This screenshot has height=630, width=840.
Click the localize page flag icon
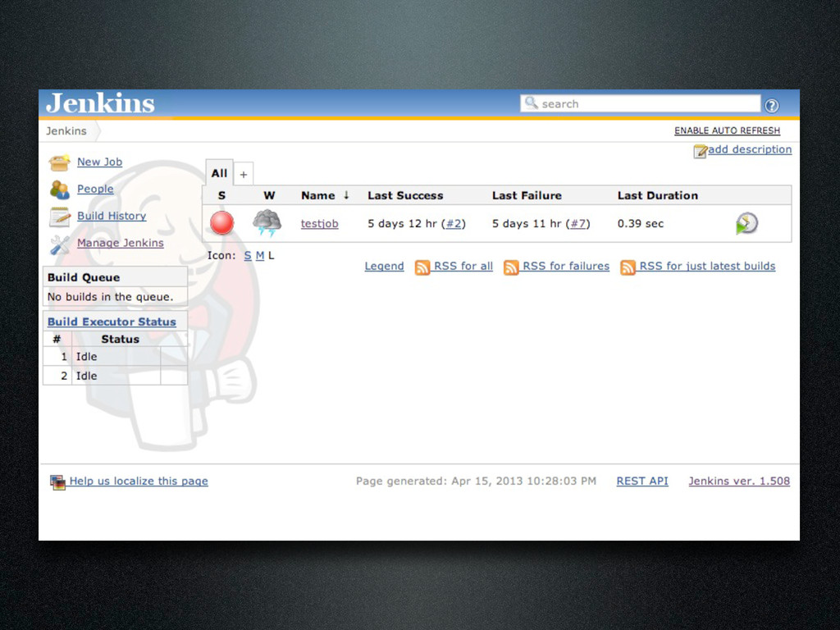tap(57, 482)
